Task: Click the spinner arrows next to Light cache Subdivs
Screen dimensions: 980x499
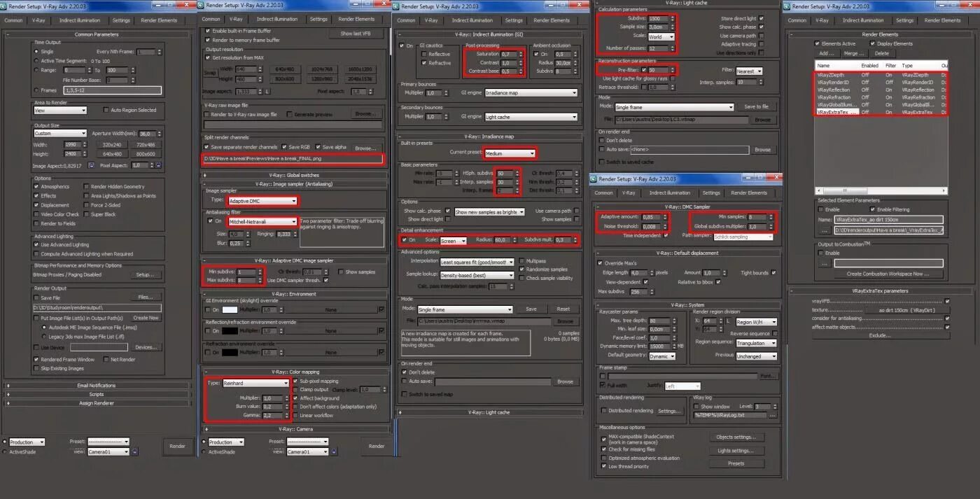Action: pos(673,19)
